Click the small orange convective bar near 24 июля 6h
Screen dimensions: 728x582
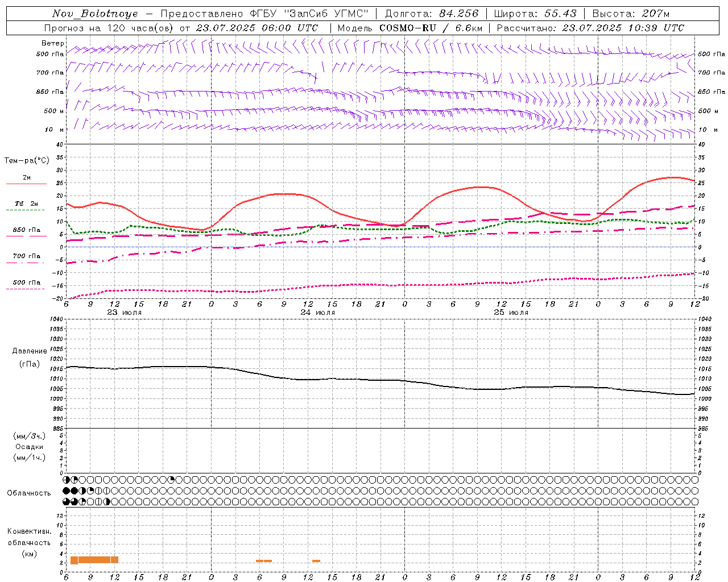pos(264,561)
